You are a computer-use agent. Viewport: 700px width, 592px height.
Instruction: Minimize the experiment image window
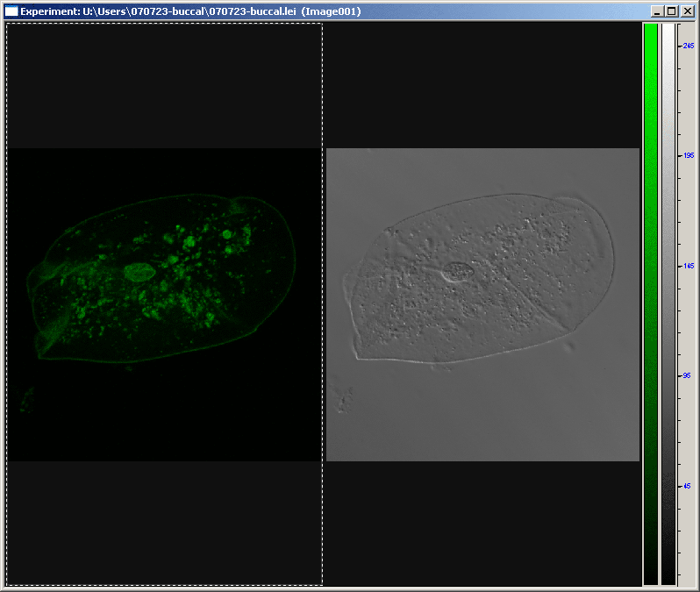[656, 11]
